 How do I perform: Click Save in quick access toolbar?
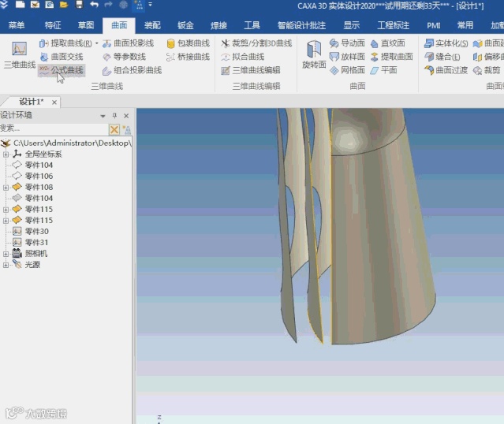tap(79, 5)
